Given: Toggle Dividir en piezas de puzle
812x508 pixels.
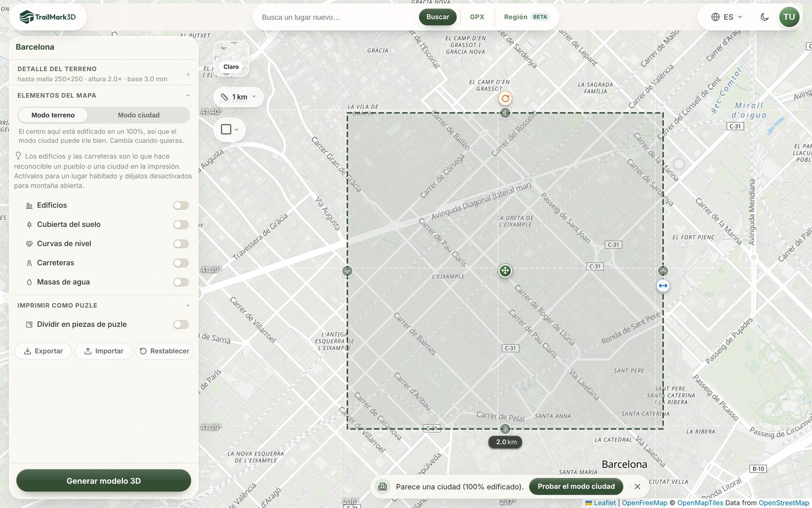Looking at the screenshot, I should [x=181, y=325].
